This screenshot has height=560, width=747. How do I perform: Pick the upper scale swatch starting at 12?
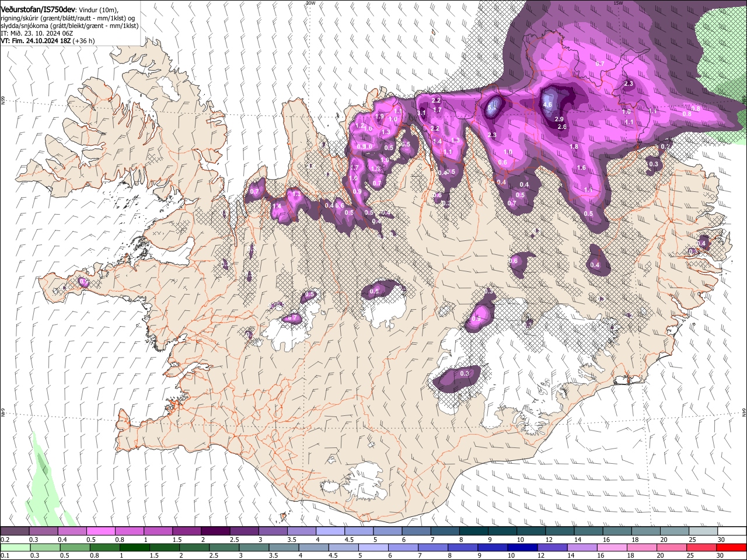pyautogui.click(x=560, y=531)
